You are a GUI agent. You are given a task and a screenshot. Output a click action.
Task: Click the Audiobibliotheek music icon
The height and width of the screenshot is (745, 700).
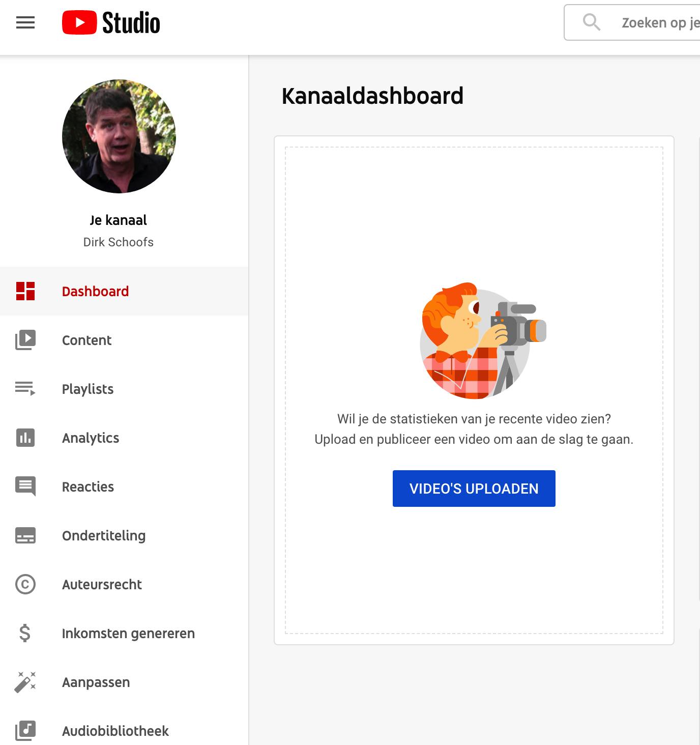pos(25,731)
